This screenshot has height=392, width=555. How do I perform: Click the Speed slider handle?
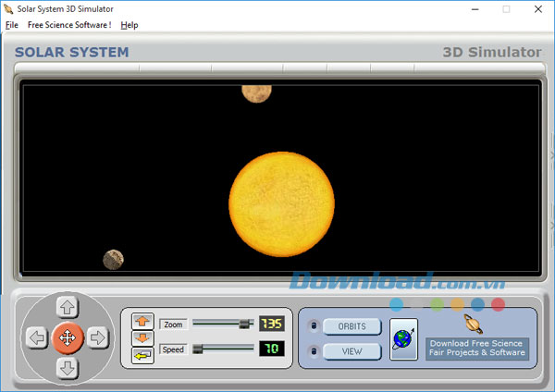tap(198, 349)
